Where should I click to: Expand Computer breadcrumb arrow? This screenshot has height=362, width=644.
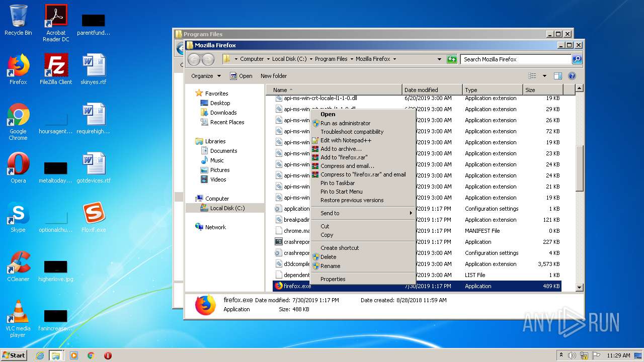(x=268, y=59)
